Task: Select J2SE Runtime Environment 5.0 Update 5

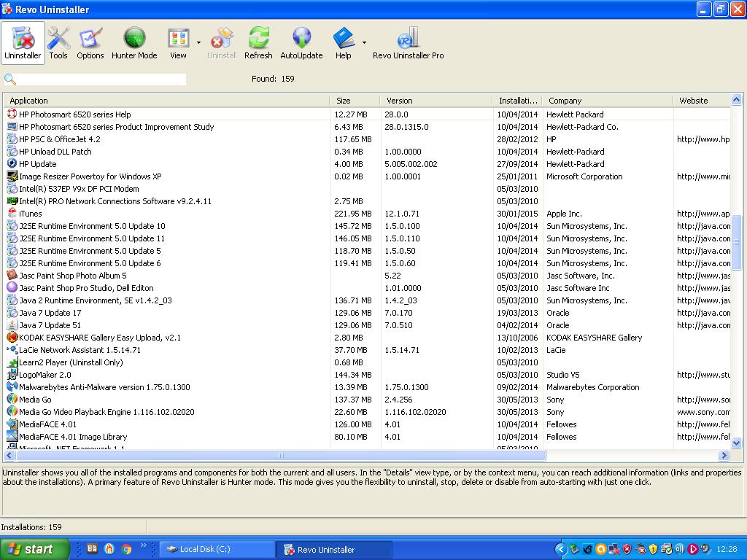Action: click(90, 251)
